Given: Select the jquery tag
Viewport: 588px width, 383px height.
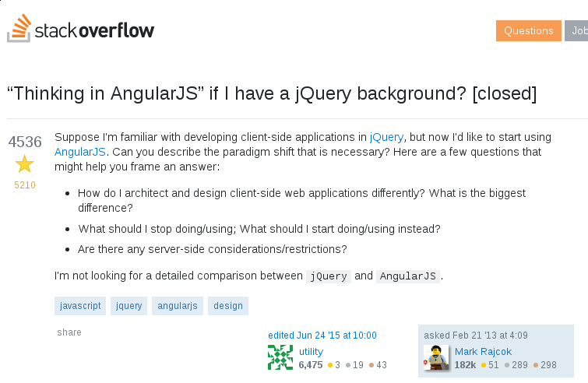Looking at the screenshot, I should (x=129, y=306).
